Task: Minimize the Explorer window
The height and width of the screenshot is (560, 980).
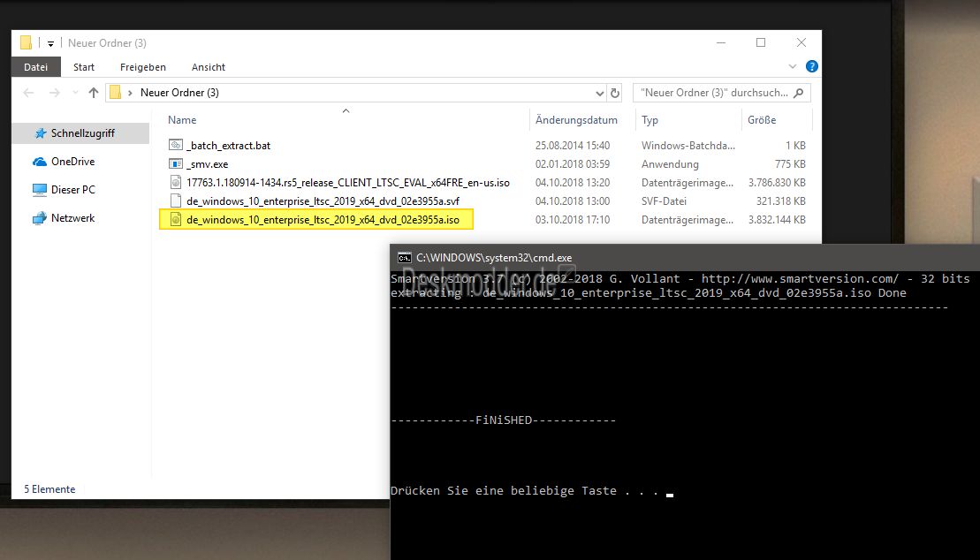Action: tap(720, 42)
